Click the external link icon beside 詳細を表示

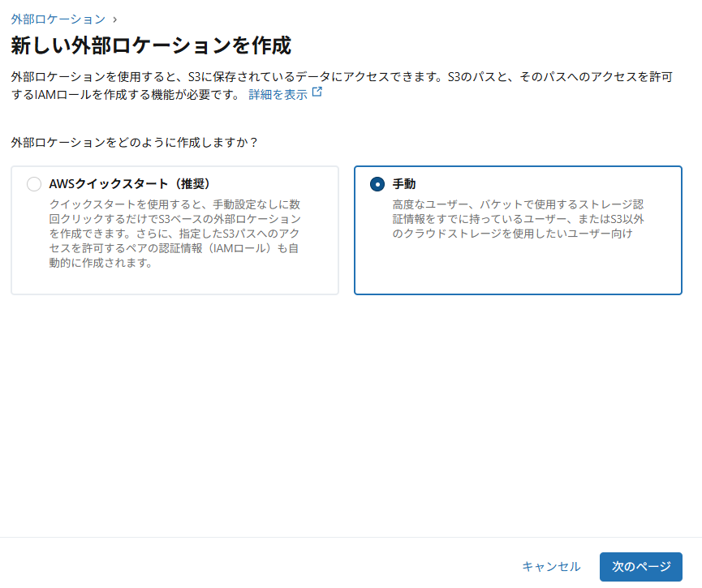(x=317, y=92)
